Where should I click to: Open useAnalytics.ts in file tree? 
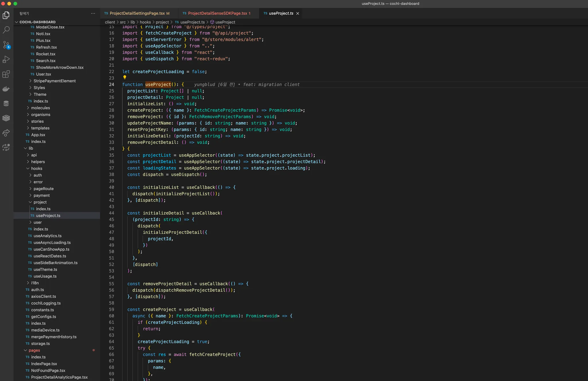pos(47,236)
